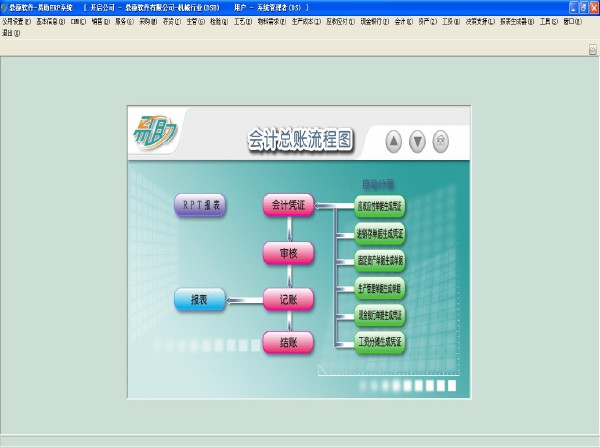600x447 pixels.
Task: Restore down the ERP window
Action: [584, 8]
